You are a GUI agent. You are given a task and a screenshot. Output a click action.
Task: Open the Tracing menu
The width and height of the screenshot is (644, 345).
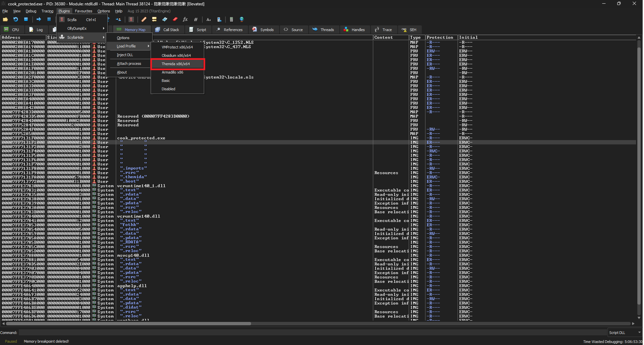point(47,11)
